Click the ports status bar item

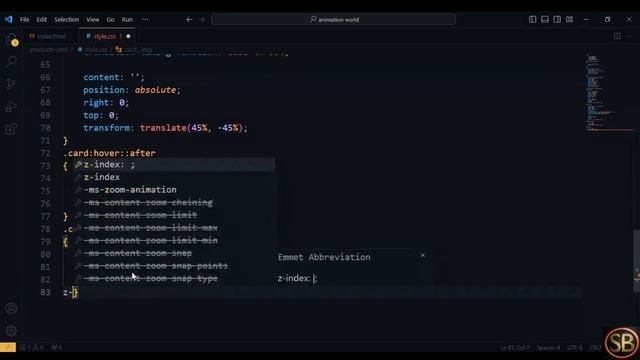click(x=57, y=348)
